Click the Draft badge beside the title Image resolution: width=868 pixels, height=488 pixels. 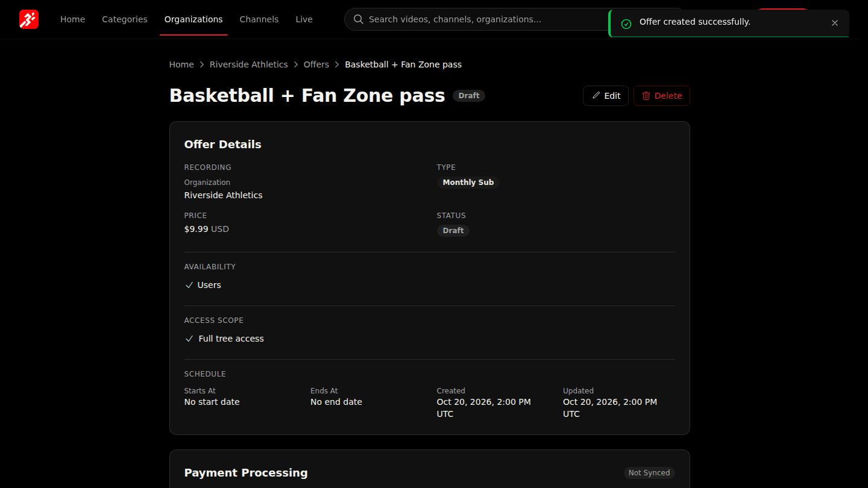469,96
